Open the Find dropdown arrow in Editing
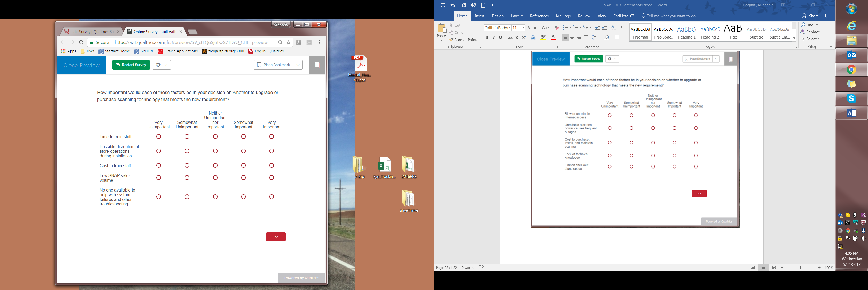 point(817,25)
